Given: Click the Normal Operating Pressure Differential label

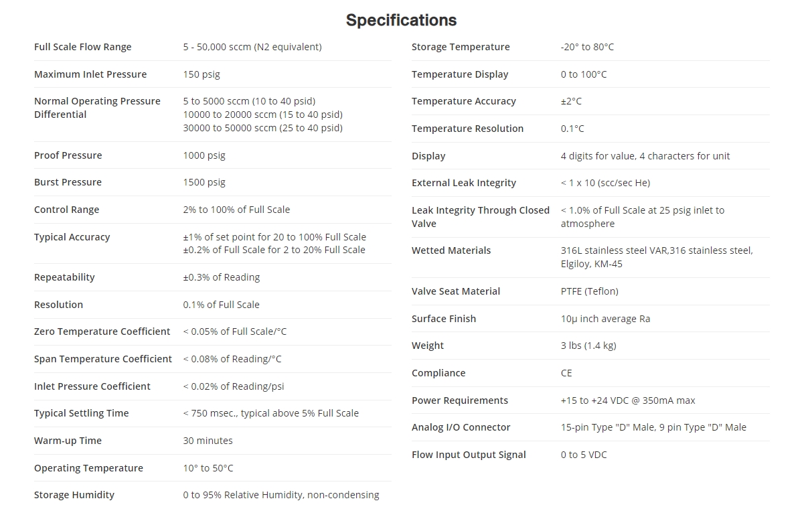Looking at the screenshot, I should tap(97, 108).
